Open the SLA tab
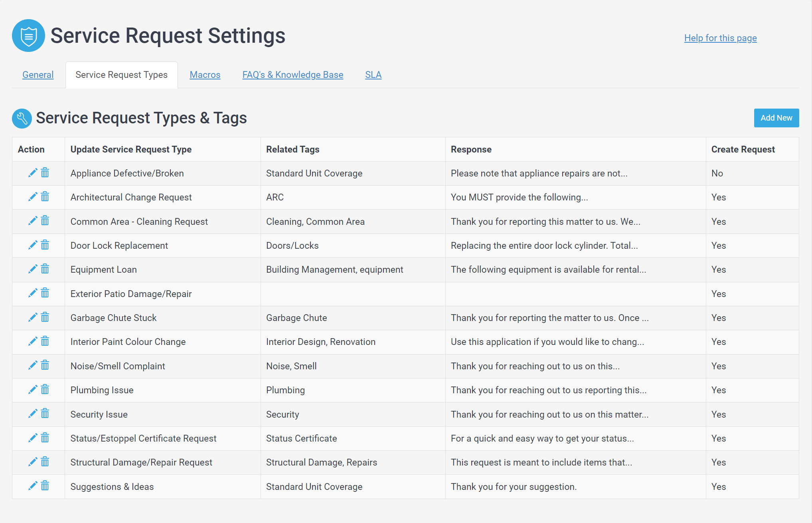The image size is (812, 523). (x=373, y=75)
